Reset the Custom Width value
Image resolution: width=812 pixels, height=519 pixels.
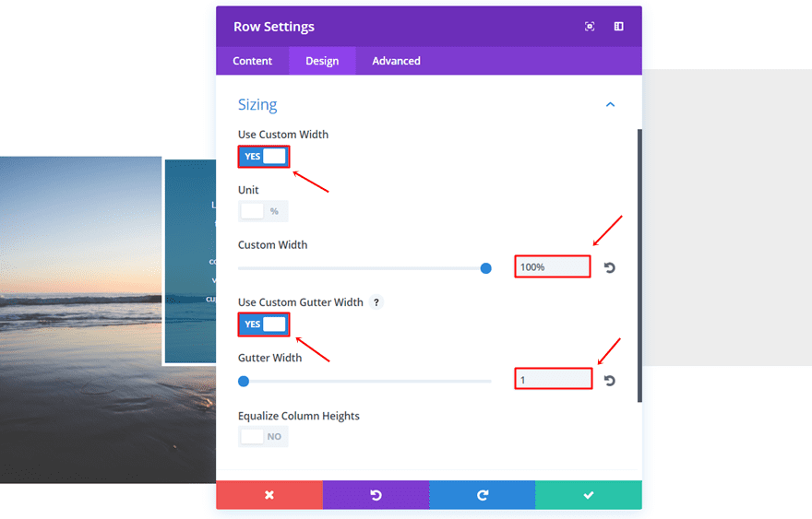pos(609,267)
